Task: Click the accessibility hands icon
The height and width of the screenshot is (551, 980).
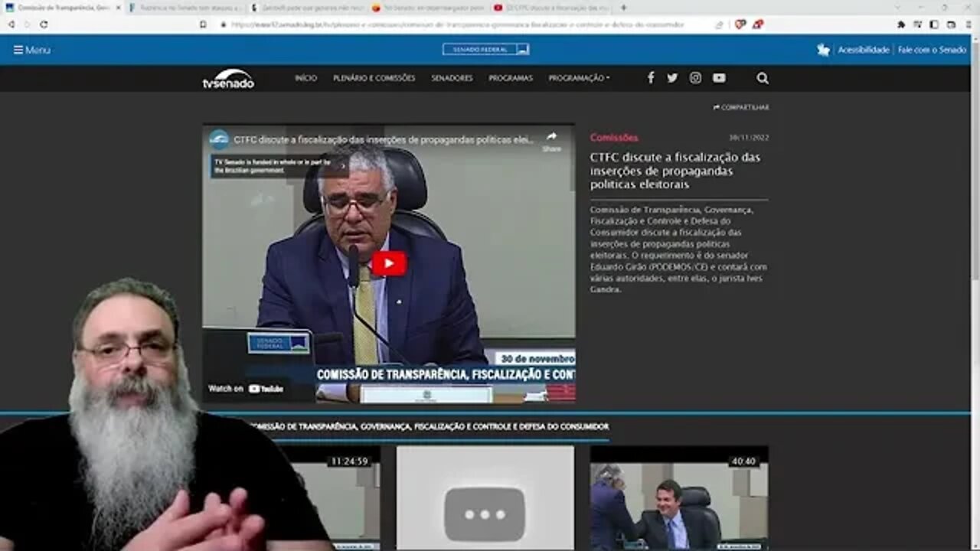Action: click(x=823, y=50)
